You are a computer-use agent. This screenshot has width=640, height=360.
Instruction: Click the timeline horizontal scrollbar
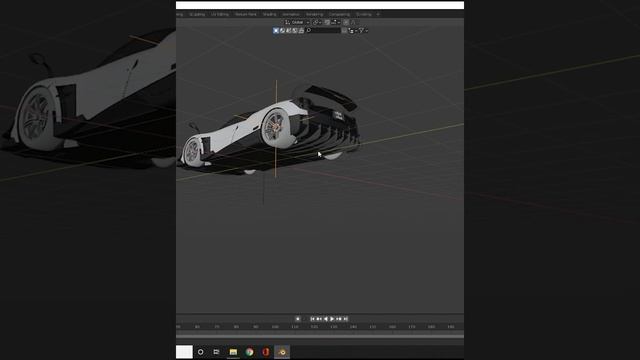click(x=320, y=336)
